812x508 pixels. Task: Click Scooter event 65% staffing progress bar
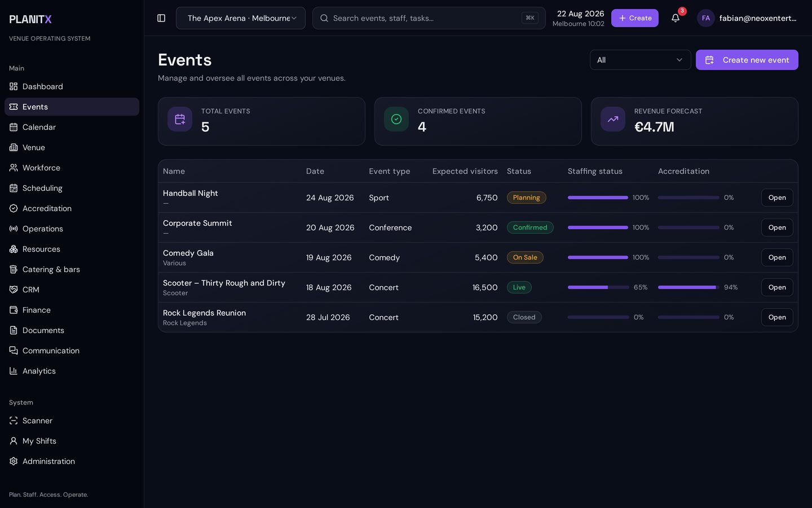pyautogui.click(x=598, y=287)
